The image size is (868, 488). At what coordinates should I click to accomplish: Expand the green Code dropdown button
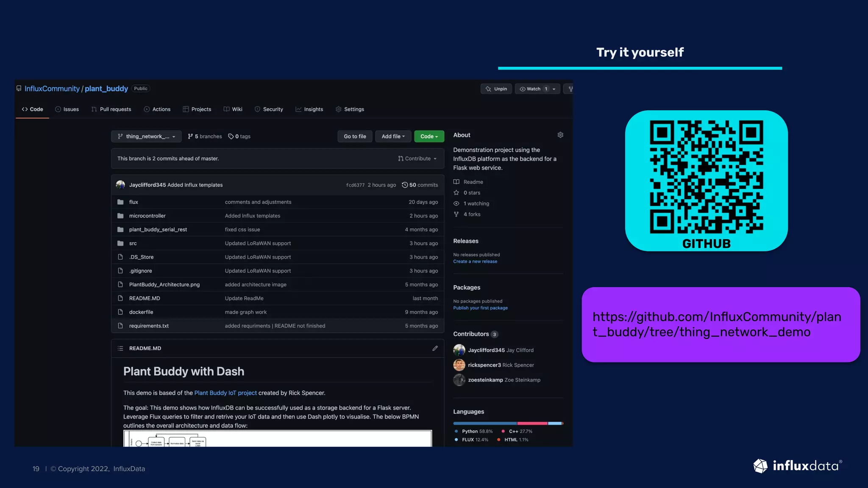(429, 136)
